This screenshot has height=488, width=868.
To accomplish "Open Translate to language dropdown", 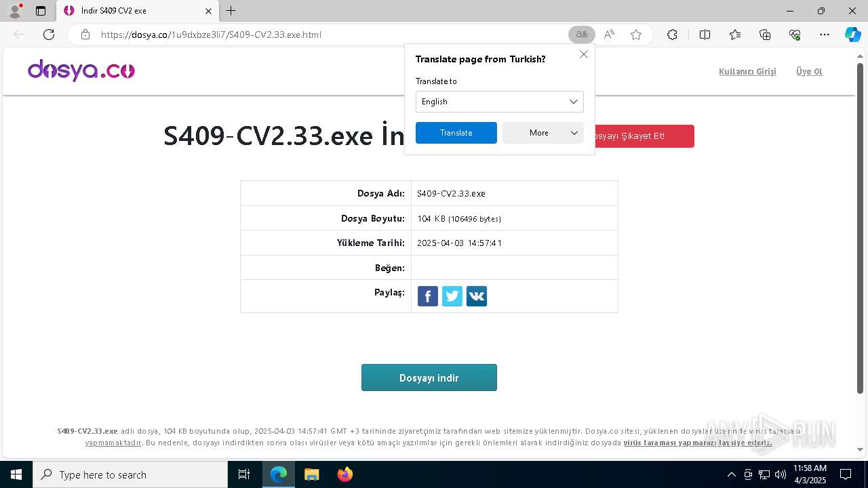I will [x=500, y=102].
